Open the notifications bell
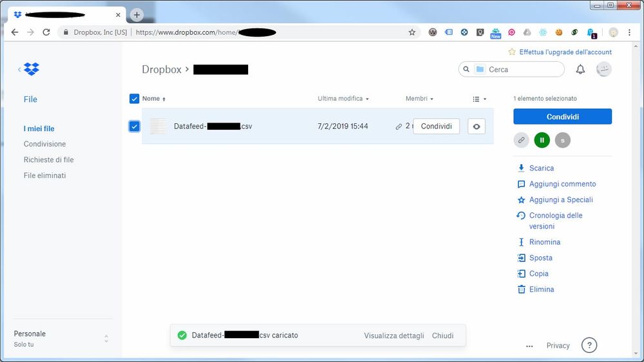This screenshot has height=362, width=644. (580, 70)
